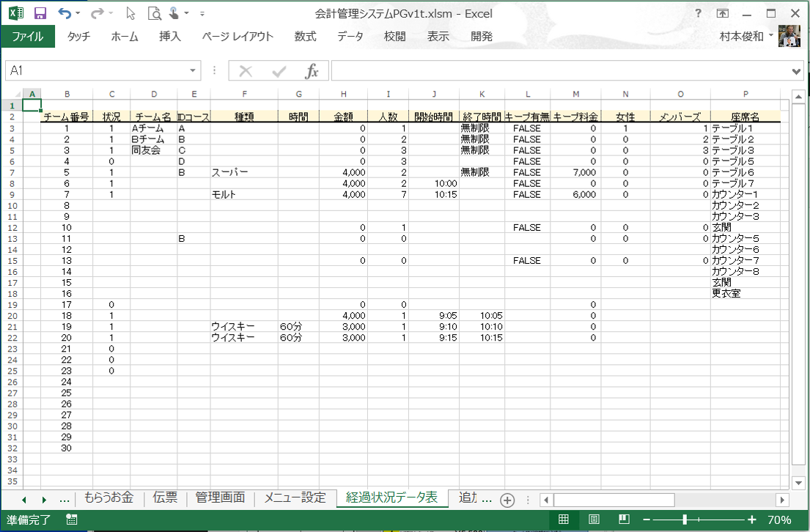Switch to the 管理画面 sheet tab
Image resolution: width=810 pixels, height=532 pixels.
[x=220, y=498]
